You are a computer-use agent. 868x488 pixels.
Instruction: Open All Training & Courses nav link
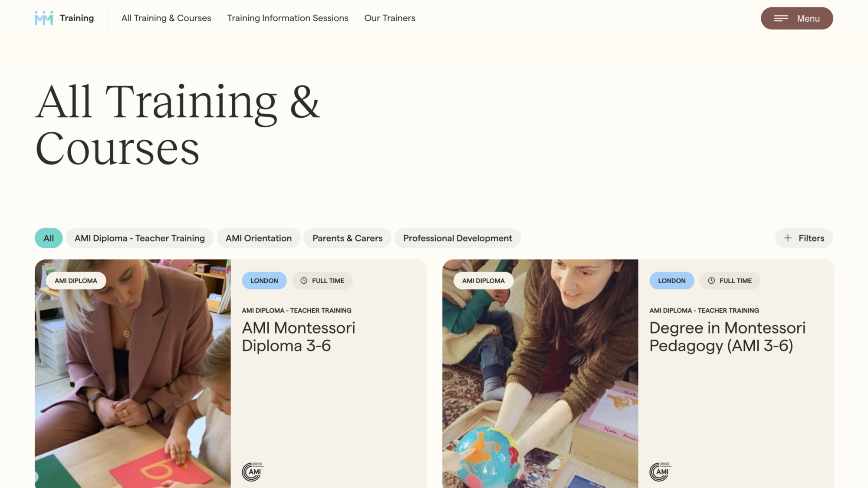(x=166, y=18)
